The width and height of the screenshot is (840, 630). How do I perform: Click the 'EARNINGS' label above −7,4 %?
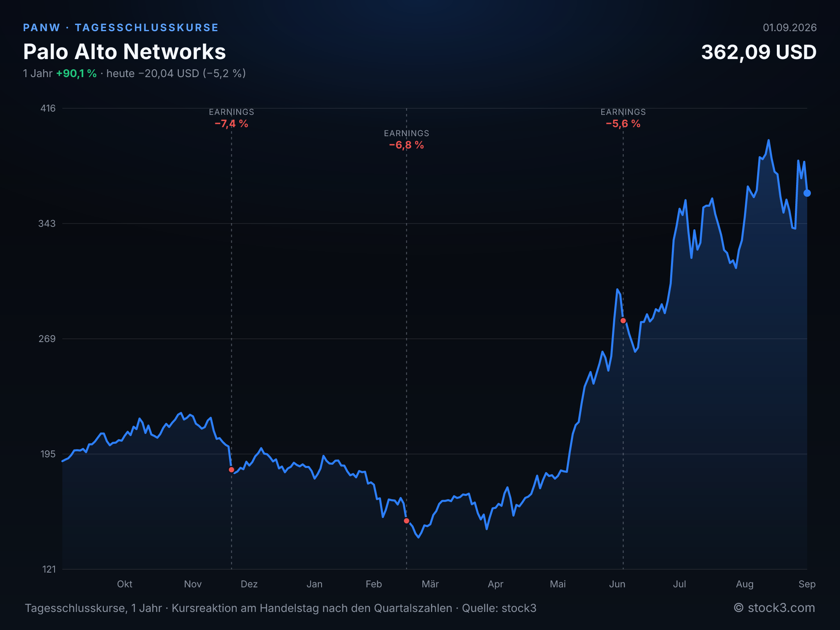pyautogui.click(x=231, y=112)
